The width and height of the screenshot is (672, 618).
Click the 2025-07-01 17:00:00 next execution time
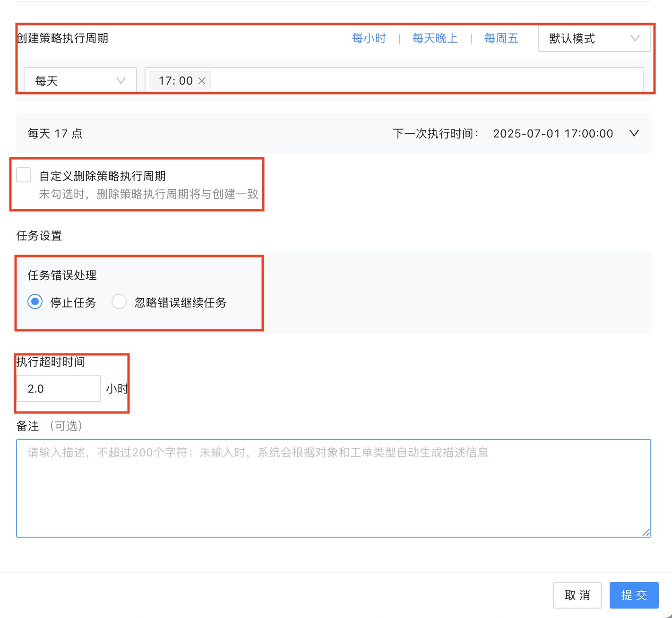click(x=553, y=134)
